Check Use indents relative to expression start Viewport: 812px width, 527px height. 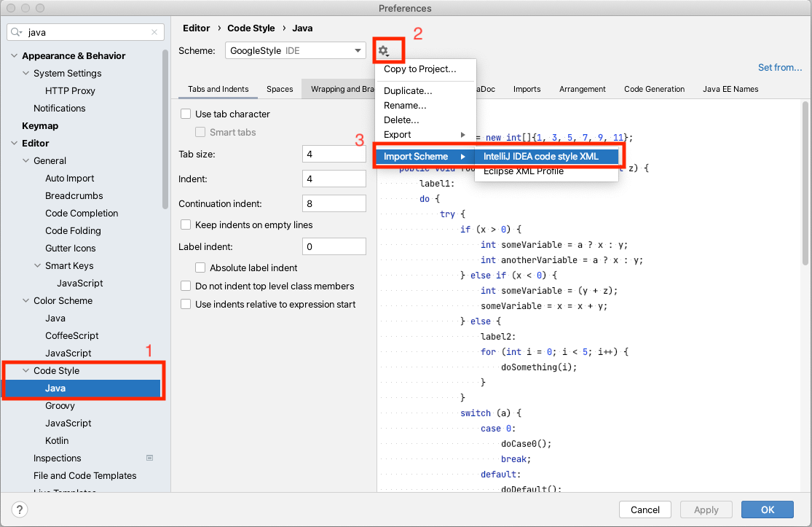(x=186, y=304)
